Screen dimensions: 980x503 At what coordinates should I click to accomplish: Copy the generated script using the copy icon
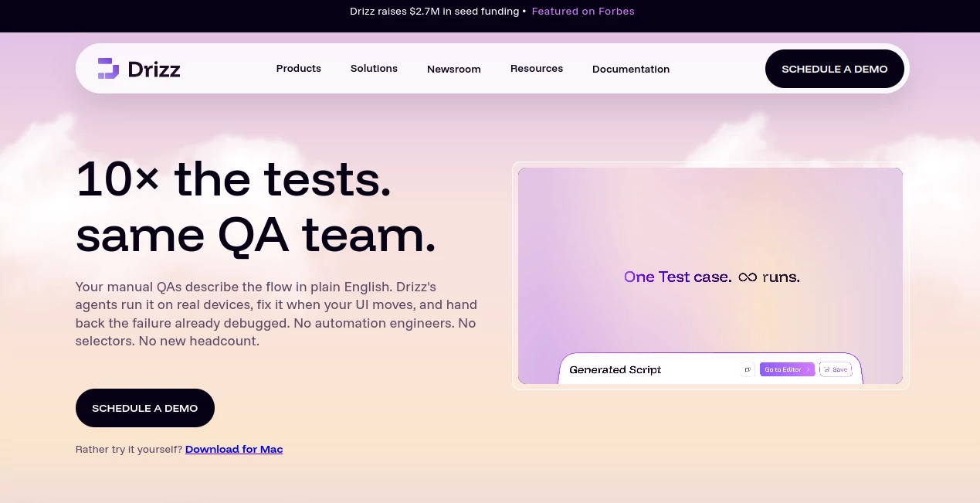748,369
